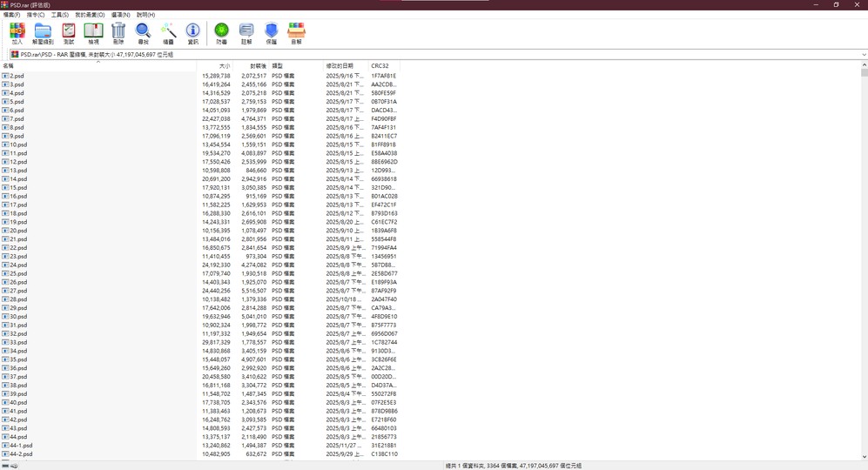Viewport: 868px width, 470px height.
Task: Open the View book icon
Action: (x=93, y=30)
